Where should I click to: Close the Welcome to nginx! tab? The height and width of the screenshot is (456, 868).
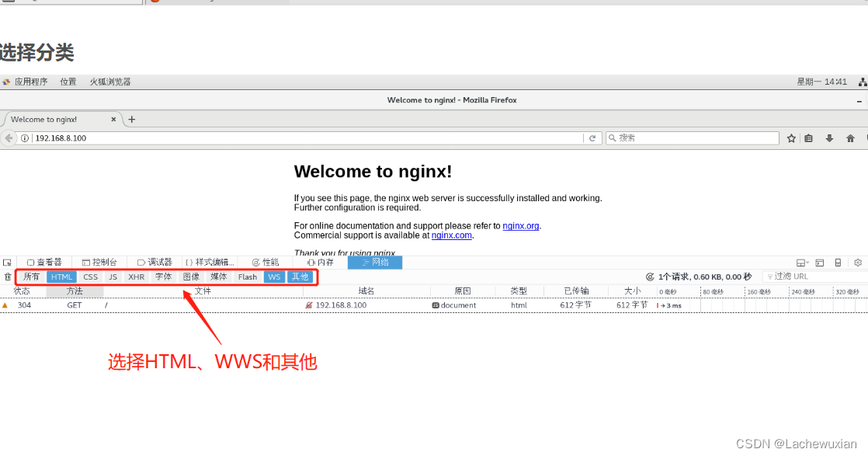[113, 119]
